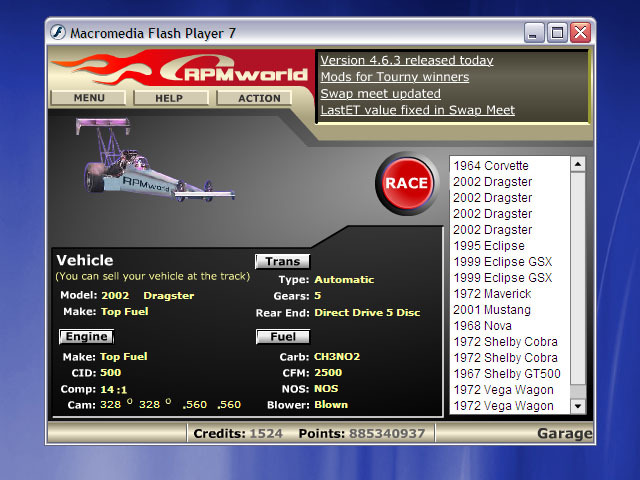Click the Credits value 1524

click(266, 433)
